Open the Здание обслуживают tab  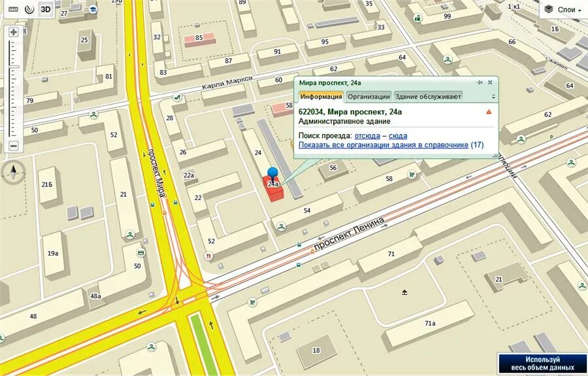428,96
